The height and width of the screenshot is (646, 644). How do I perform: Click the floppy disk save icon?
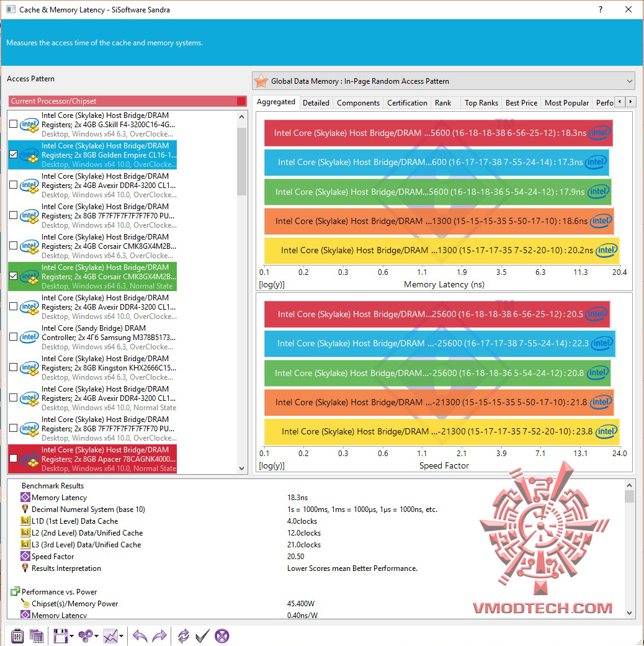click(60, 636)
